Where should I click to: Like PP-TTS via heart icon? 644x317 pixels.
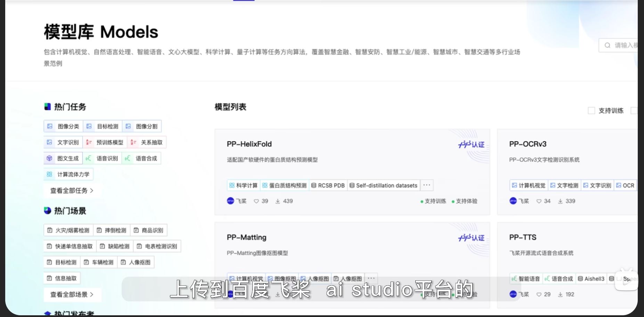pos(539,294)
